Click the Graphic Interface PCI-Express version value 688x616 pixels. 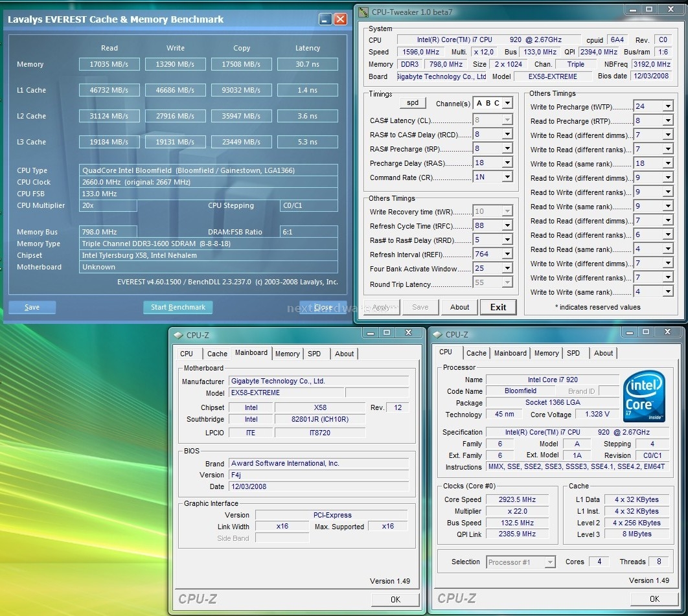[332, 515]
